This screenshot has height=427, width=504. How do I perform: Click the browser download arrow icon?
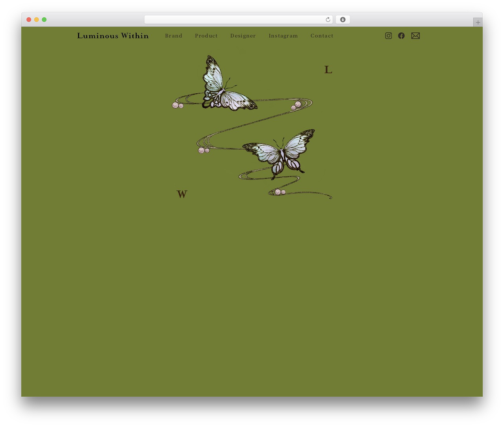tap(343, 20)
